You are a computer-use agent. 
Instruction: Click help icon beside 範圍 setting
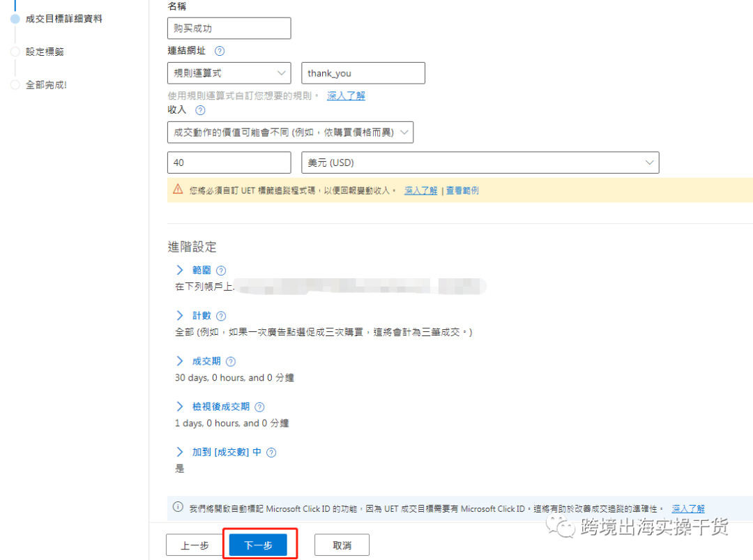coord(220,270)
